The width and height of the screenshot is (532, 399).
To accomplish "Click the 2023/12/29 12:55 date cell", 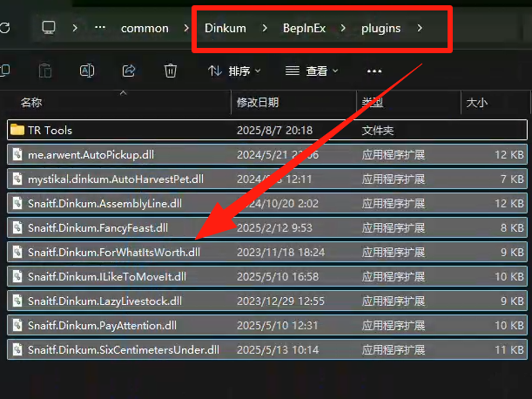I will (x=280, y=301).
